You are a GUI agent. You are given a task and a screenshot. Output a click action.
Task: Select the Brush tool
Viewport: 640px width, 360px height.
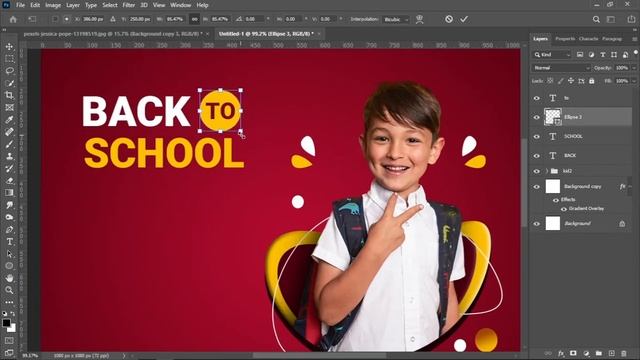pyautogui.click(x=9, y=144)
